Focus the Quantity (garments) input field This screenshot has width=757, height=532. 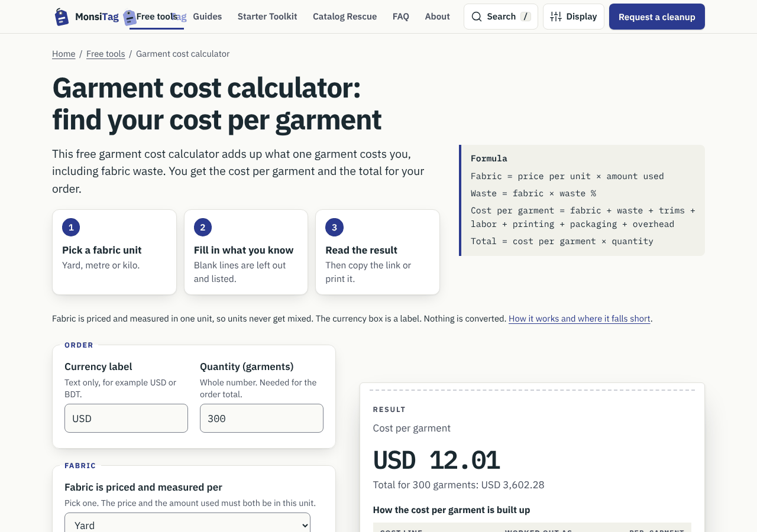[261, 419]
